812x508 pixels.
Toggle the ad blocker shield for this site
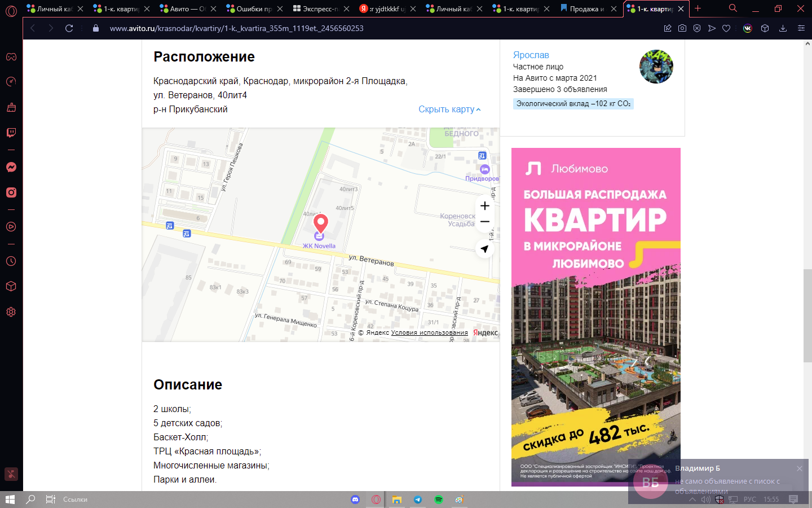[x=697, y=28]
